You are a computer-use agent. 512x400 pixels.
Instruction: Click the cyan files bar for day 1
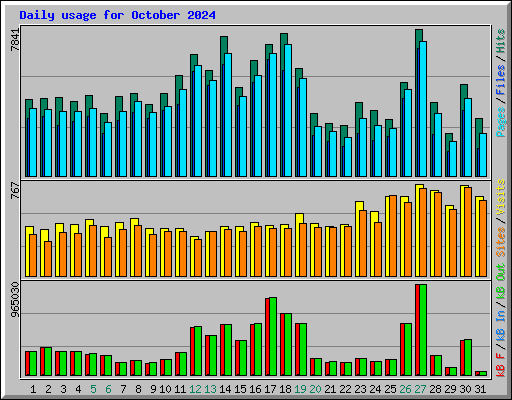(x=33, y=142)
